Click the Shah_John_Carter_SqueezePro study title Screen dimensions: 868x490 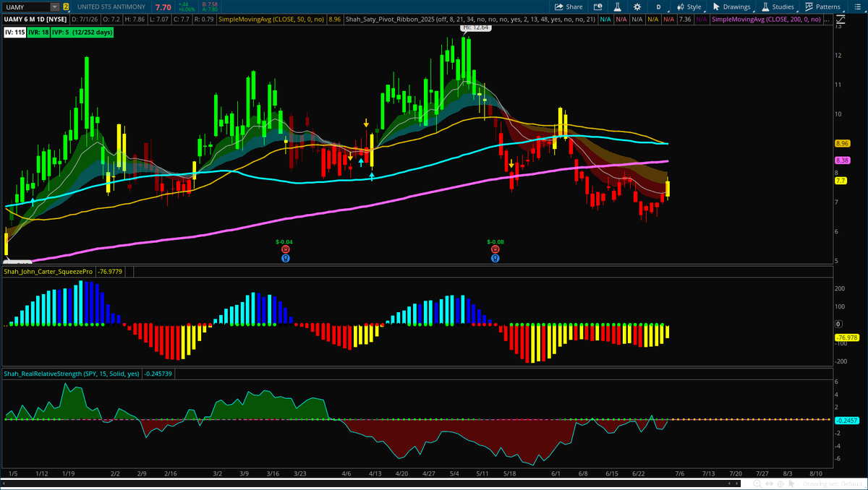pos(49,272)
